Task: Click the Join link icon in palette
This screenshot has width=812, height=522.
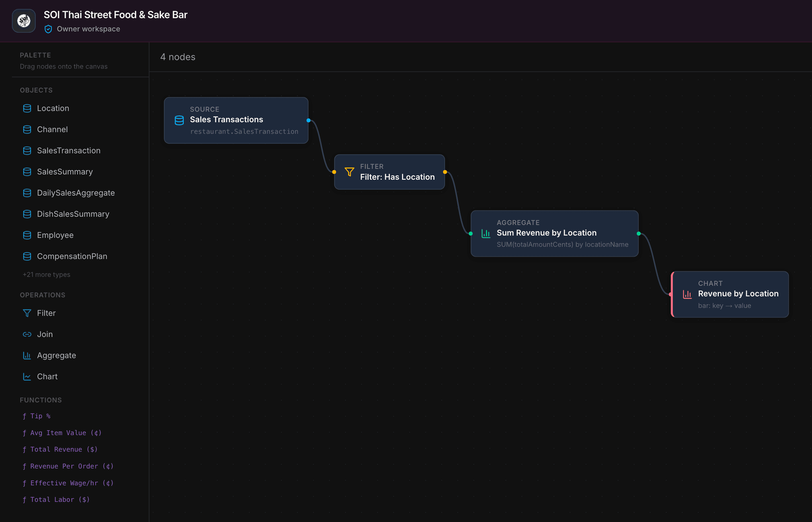Action: click(27, 334)
